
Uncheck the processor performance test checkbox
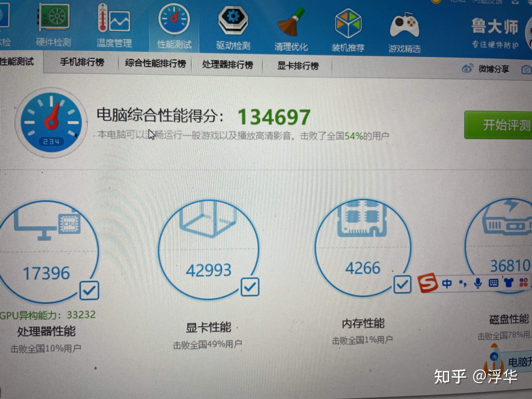pyautogui.click(x=89, y=290)
